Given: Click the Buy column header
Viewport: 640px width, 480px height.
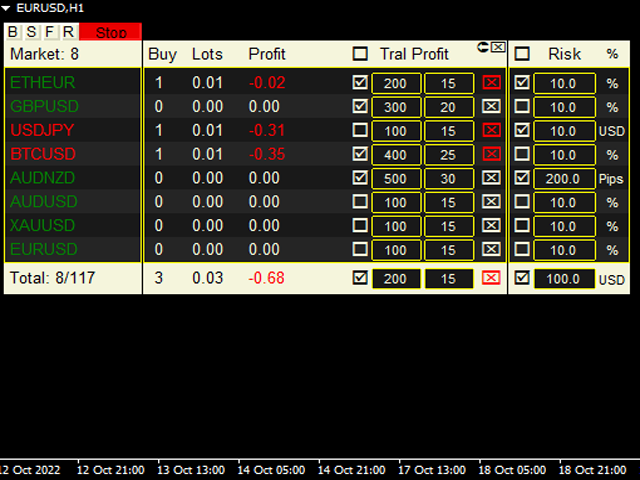Looking at the screenshot, I should pyautogui.click(x=162, y=55).
